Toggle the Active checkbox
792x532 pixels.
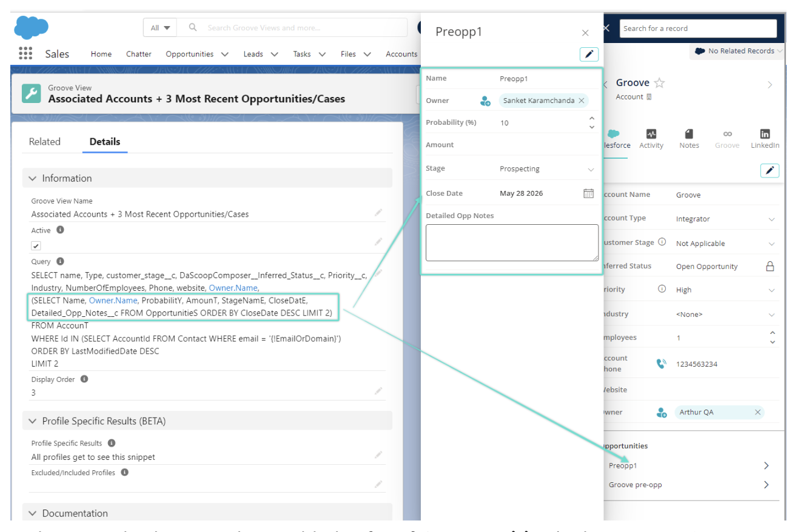pos(36,245)
